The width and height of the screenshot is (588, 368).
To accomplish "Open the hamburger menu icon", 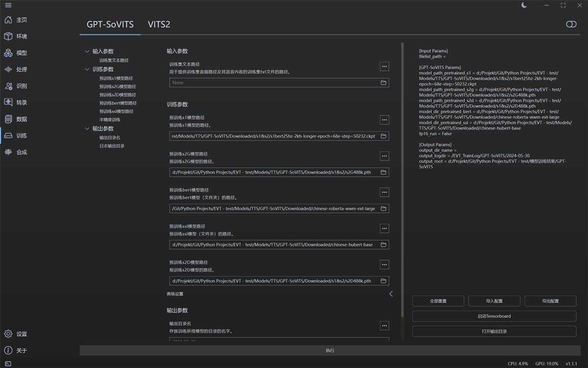I will [x=8, y=5].
